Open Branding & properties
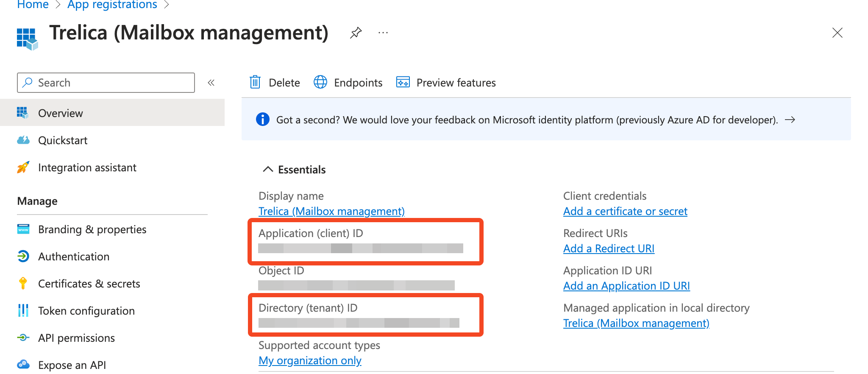Viewport: 868px width, 374px height. 92,229
